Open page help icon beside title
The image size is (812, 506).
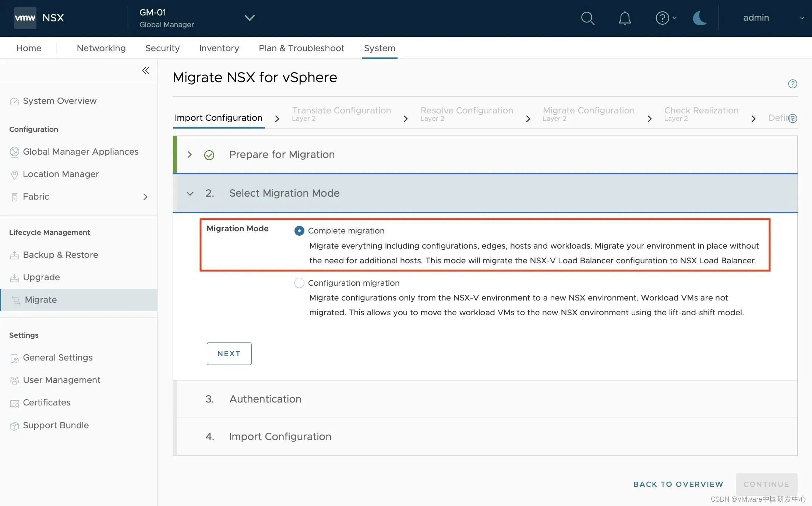792,84
